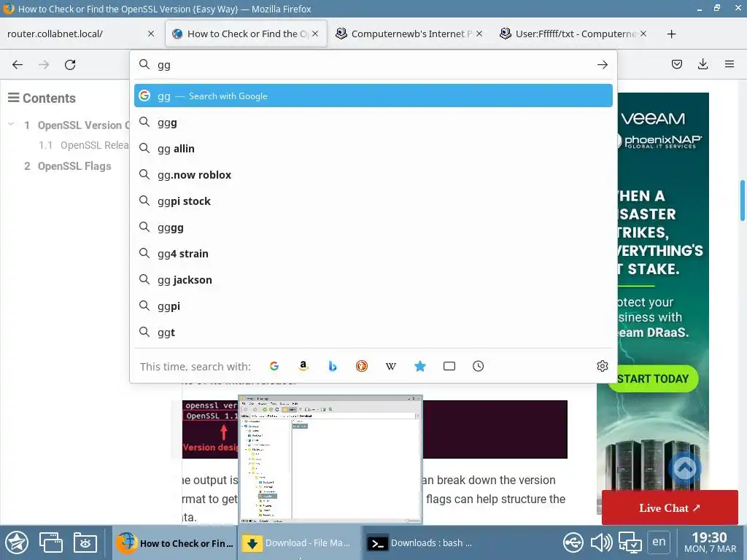This screenshot has height=560, width=747.
Task: Search this time with the Wikipedia icon
Action: (x=391, y=366)
